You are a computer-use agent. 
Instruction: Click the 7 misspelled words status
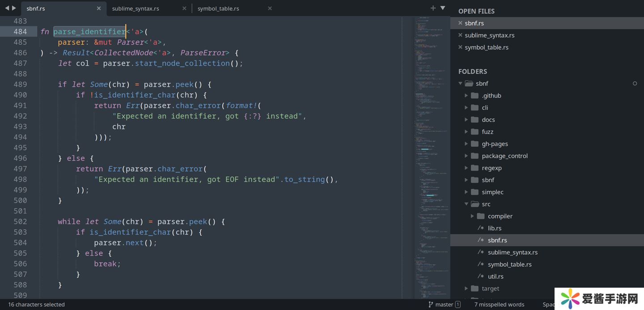point(499,305)
